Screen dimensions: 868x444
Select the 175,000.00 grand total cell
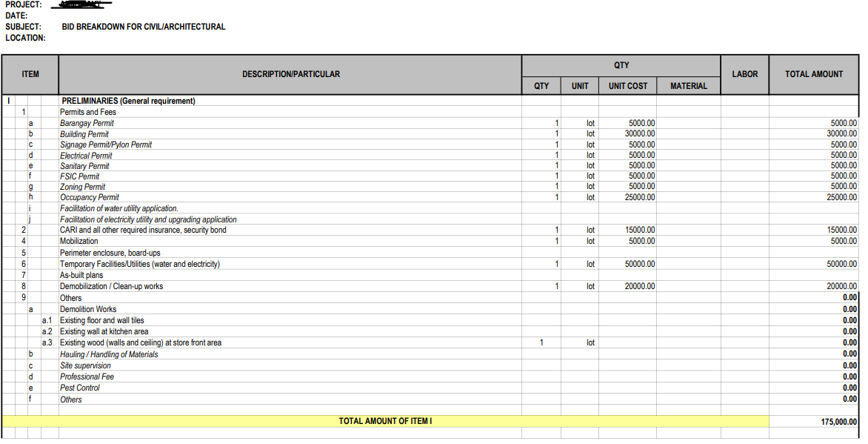pos(814,422)
